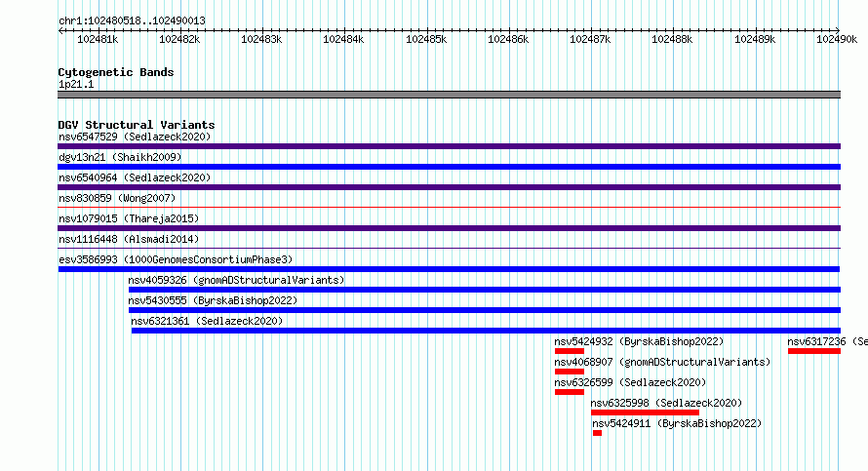Viewport: 868px width, 471px height.
Task: Click the blue bar below dgv13n21
Action: click(x=449, y=167)
